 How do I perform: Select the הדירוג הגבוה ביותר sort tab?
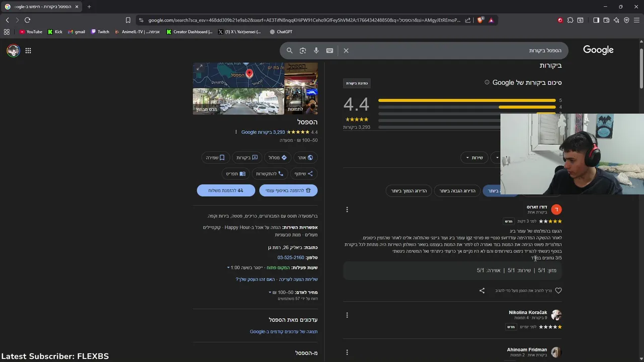[x=457, y=191]
